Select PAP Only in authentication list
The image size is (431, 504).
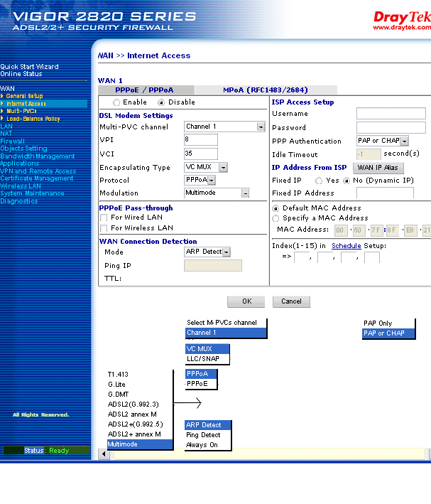point(388,323)
